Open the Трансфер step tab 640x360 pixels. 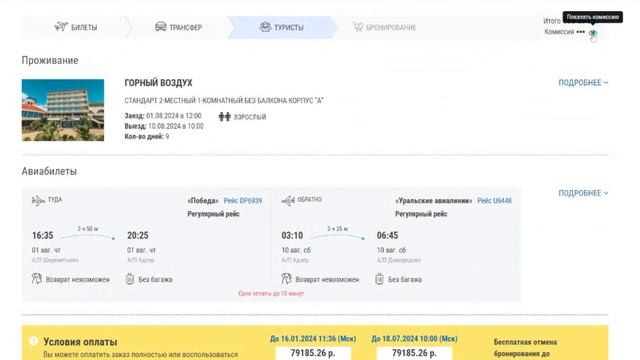tap(178, 27)
